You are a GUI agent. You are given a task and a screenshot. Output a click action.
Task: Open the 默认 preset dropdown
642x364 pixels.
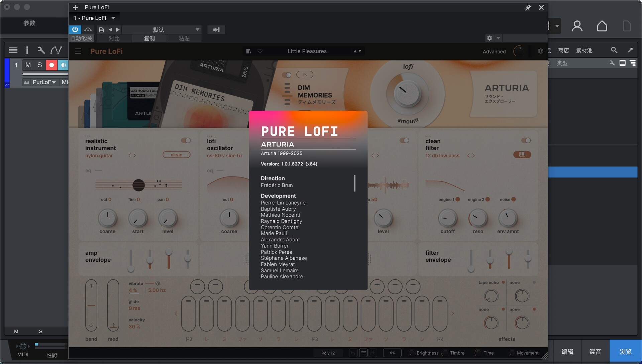pyautogui.click(x=198, y=30)
